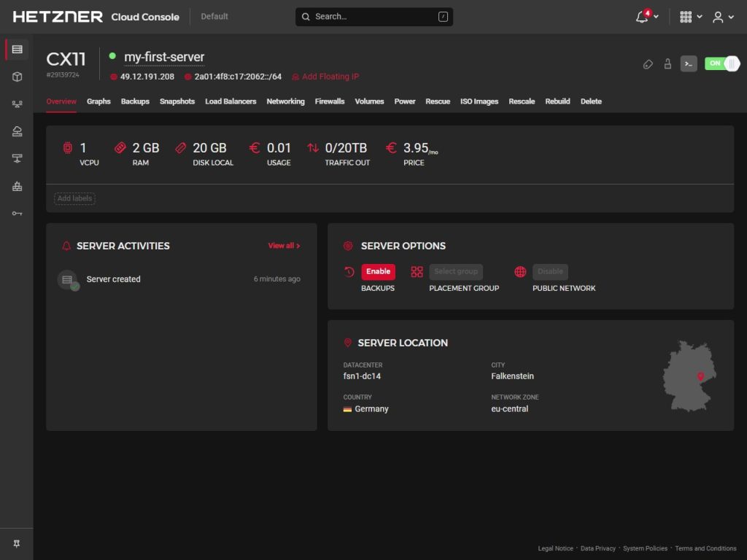Click the Search input field
This screenshot has width=747, height=560.
point(373,17)
